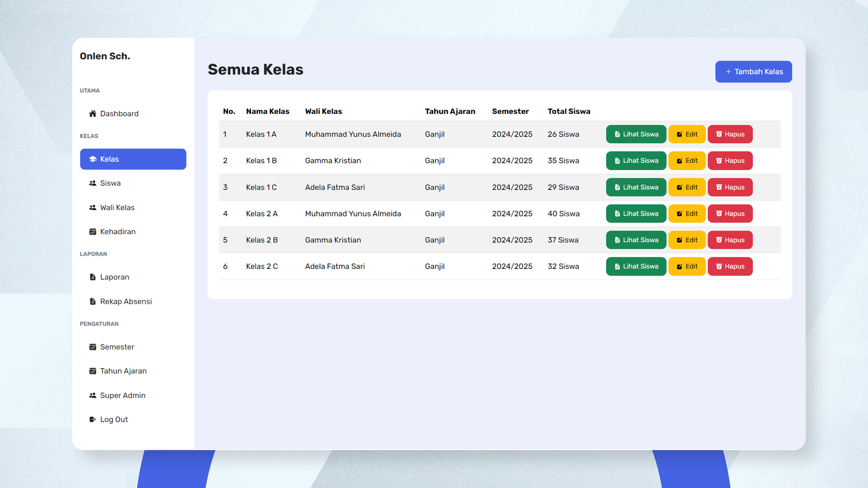
Task: Click trash icon in Kelas 2 C Hapus
Action: tap(719, 266)
